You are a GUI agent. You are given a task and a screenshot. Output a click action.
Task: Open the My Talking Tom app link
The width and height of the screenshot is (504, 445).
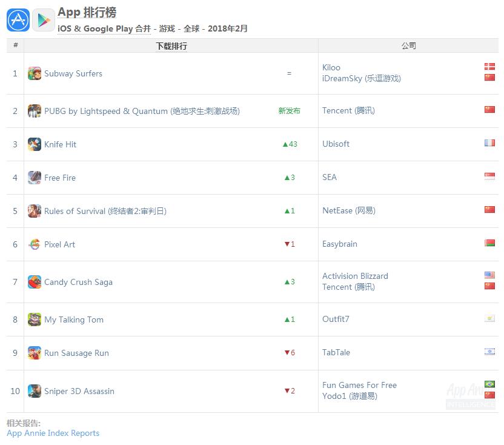point(74,320)
